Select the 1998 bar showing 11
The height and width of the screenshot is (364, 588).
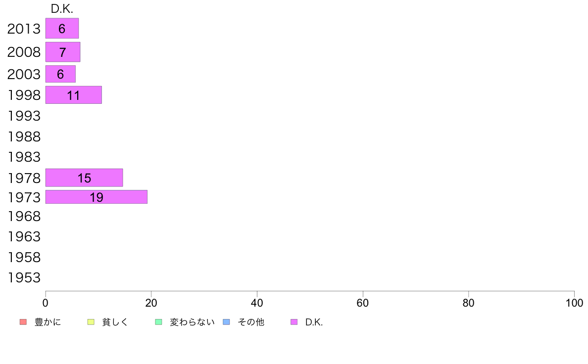73,95
